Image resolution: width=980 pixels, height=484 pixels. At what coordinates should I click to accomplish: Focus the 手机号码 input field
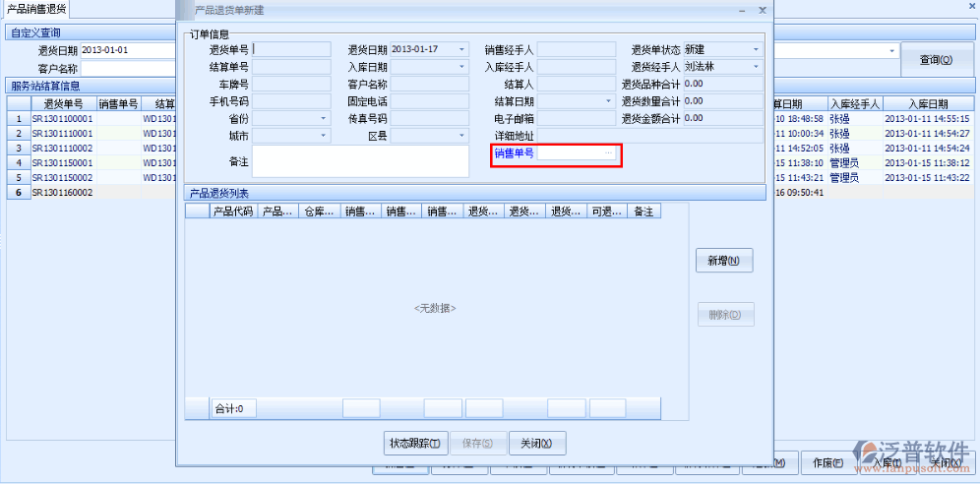pos(291,100)
